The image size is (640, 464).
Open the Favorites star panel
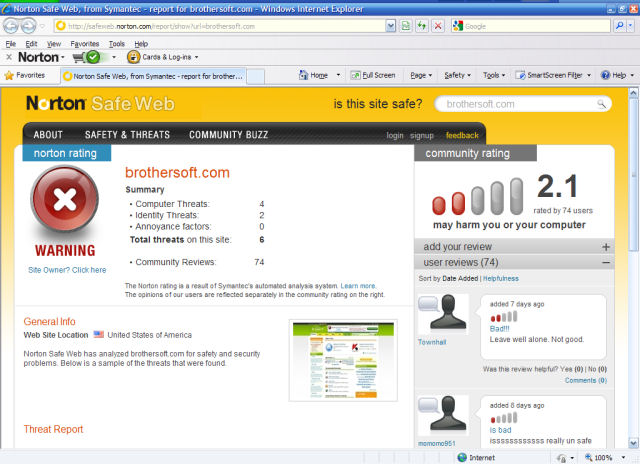(25, 75)
